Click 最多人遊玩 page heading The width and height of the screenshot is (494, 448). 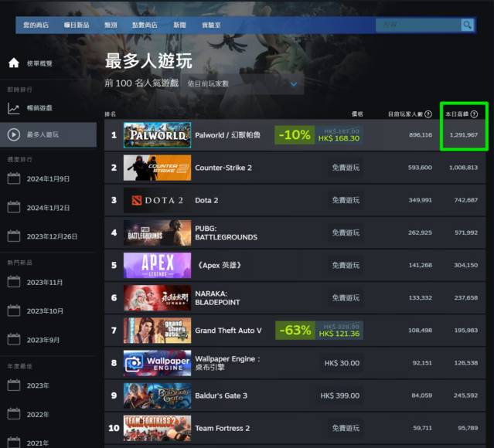click(x=148, y=61)
